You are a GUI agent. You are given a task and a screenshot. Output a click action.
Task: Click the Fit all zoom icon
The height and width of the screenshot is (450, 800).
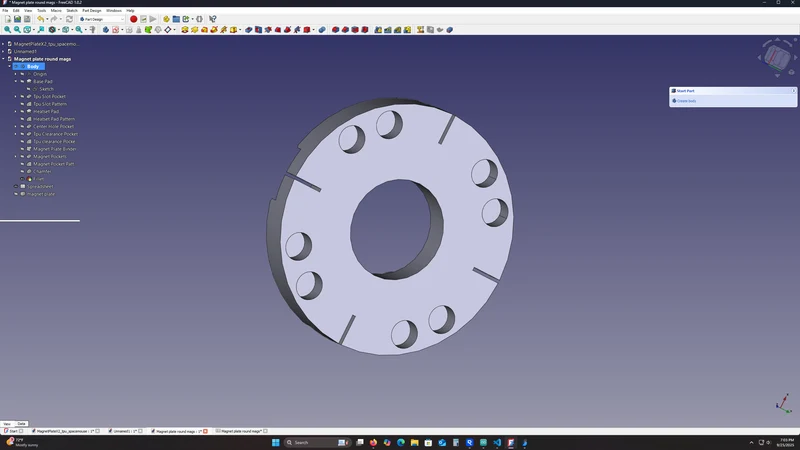(7, 30)
